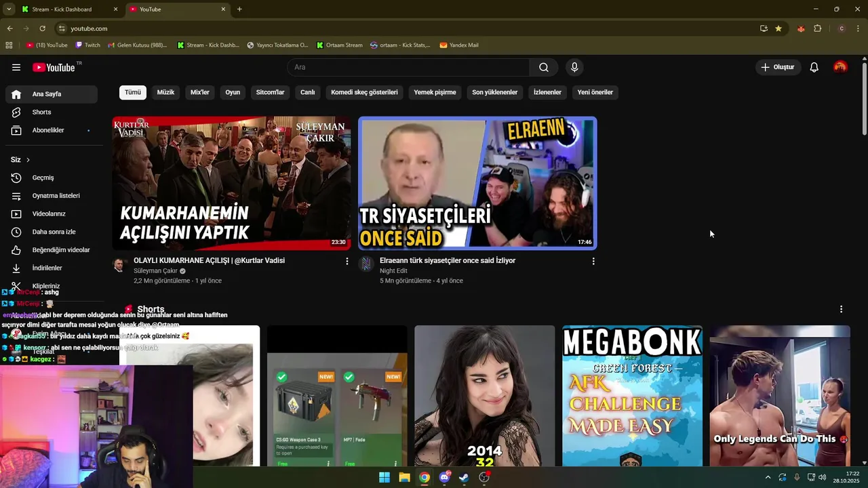The width and height of the screenshot is (868, 488).
Task: Select the Yeni öneriler chip
Action: click(595, 92)
